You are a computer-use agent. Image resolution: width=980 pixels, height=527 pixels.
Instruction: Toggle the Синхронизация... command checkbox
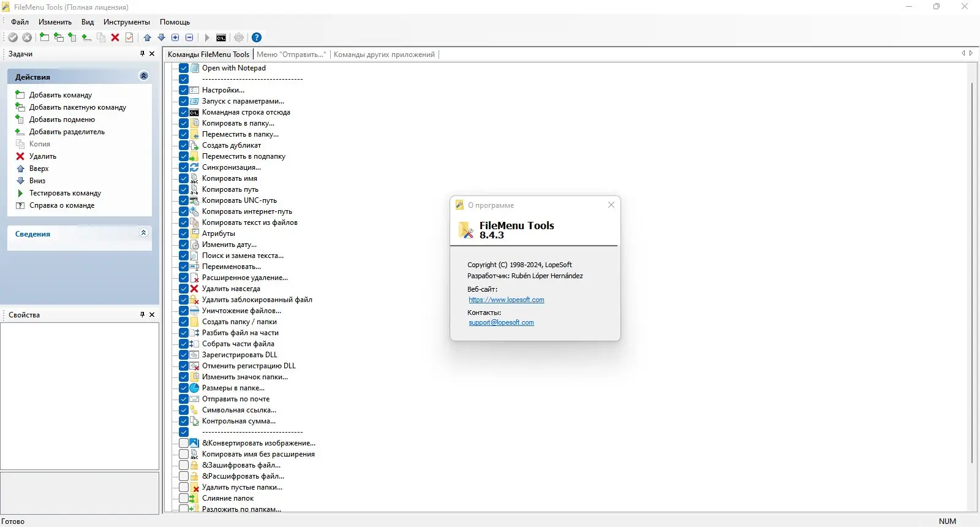184,167
